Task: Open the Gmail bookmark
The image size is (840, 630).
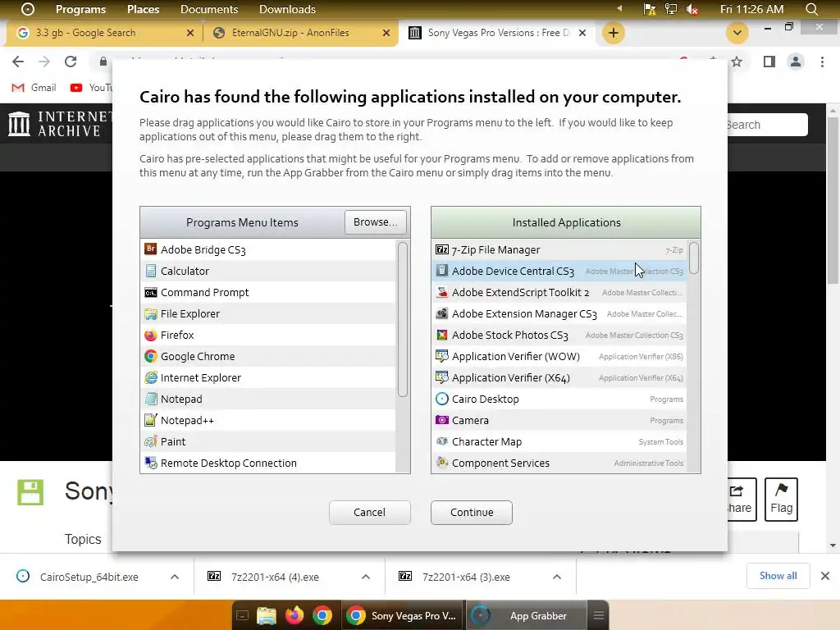Action: (x=34, y=87)
